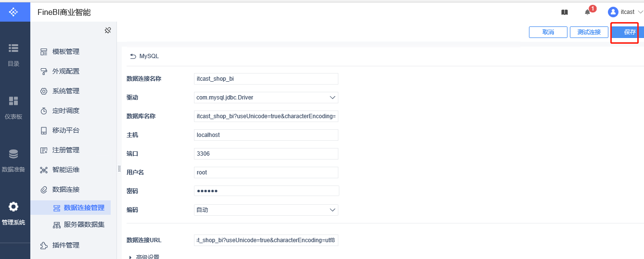This screenshot has width=644, height=259.
Task: Open the notification bell
Action: [587, 12]
